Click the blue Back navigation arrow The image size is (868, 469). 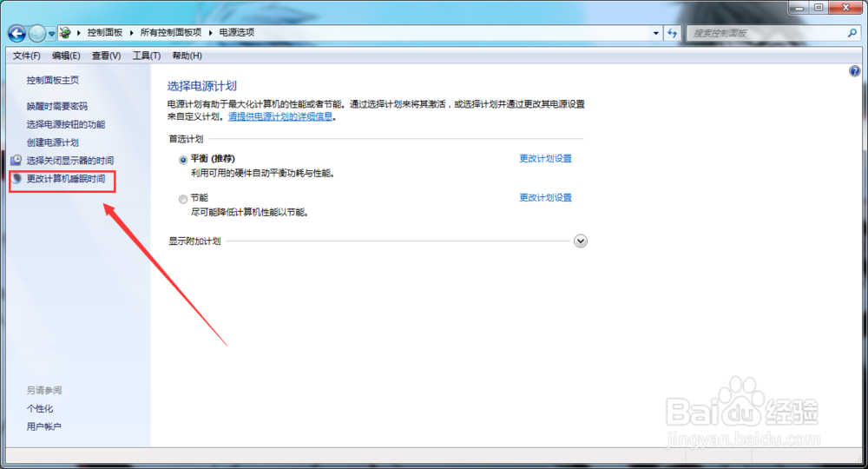17,34
